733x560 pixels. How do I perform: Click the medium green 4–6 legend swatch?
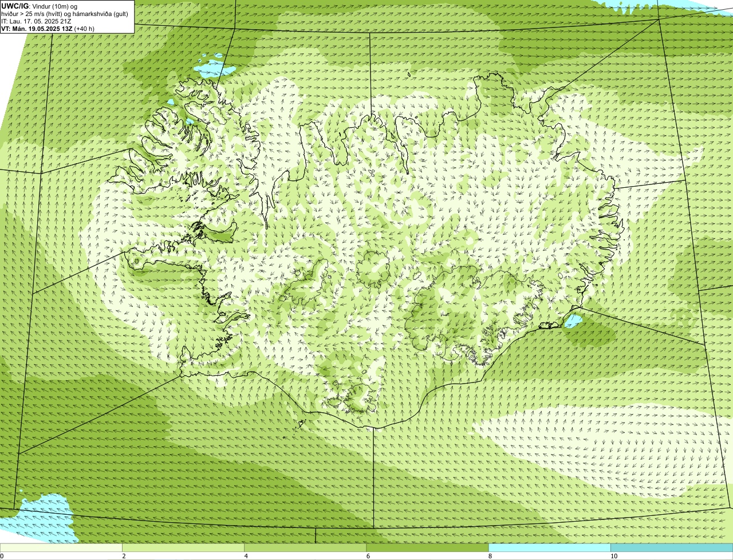[305, 548]
